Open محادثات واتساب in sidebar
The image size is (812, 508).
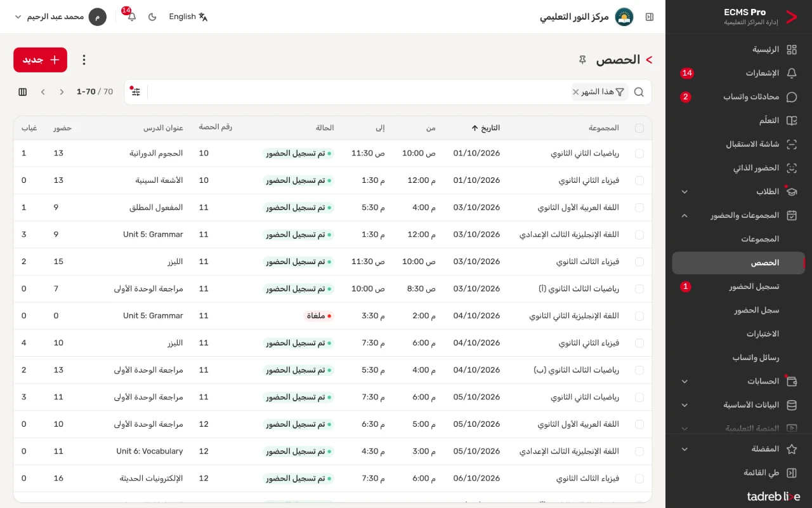pos(738,97)
